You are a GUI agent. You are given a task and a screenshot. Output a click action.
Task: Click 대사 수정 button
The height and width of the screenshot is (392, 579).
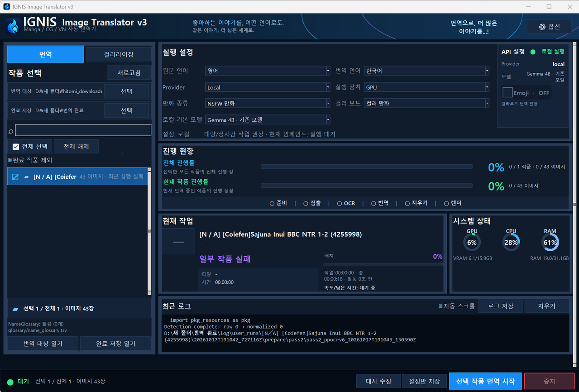[378, 382]
